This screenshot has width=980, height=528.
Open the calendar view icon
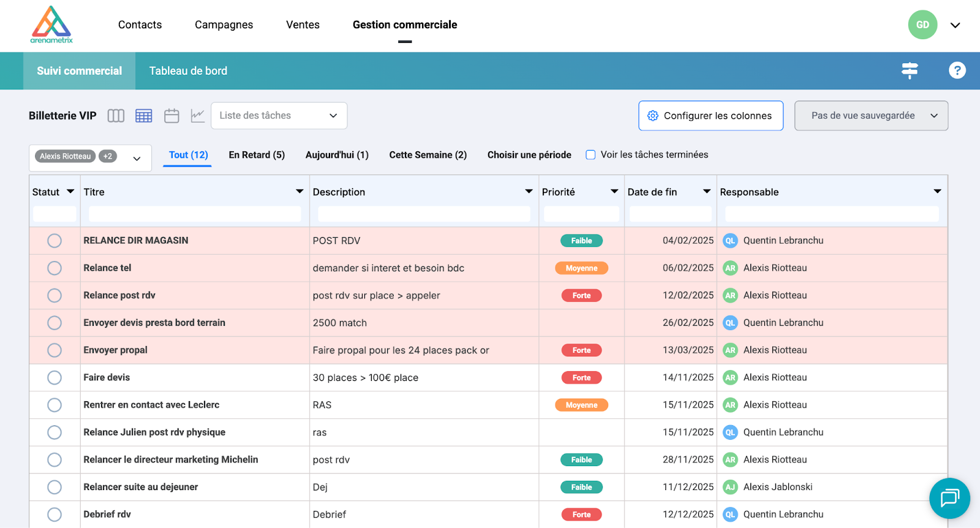pos(171,116)
